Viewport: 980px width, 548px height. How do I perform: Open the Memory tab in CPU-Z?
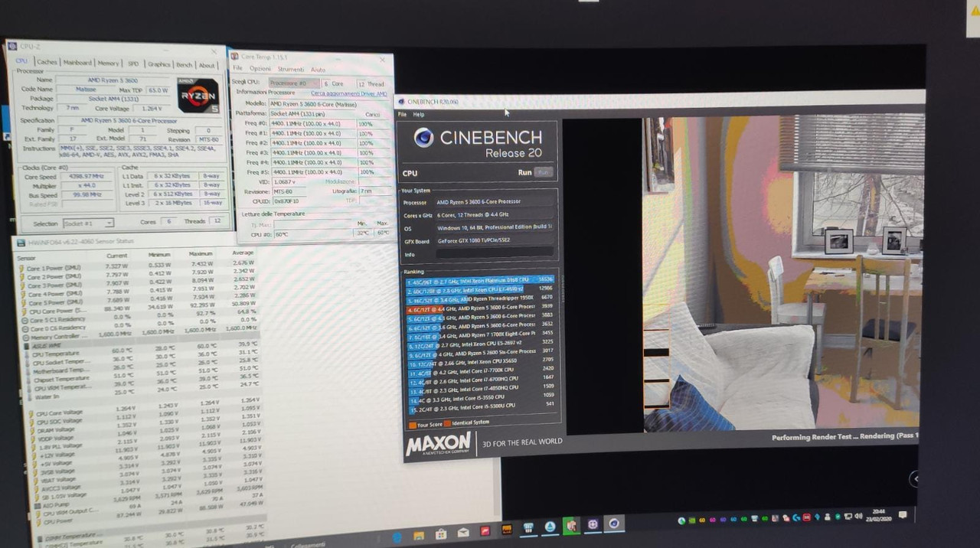click(108, 64)
